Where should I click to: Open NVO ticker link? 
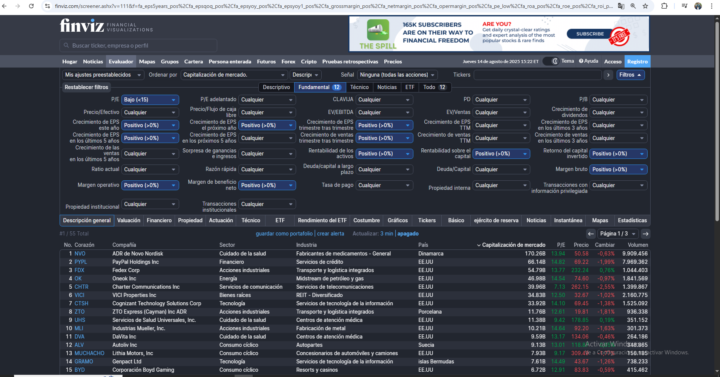tap(80, 253)
